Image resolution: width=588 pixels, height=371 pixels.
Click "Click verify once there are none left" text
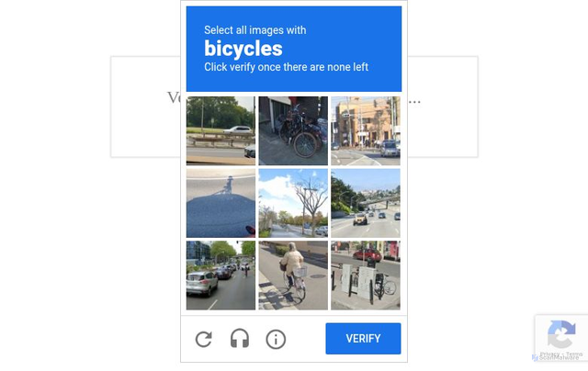[x=286, y=67]
